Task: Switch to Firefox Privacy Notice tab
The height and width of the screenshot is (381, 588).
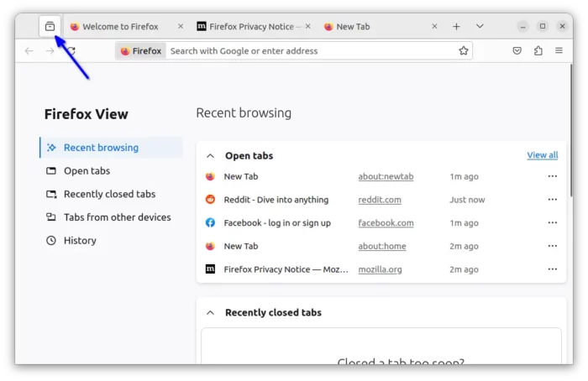Action: pos(251,27)
